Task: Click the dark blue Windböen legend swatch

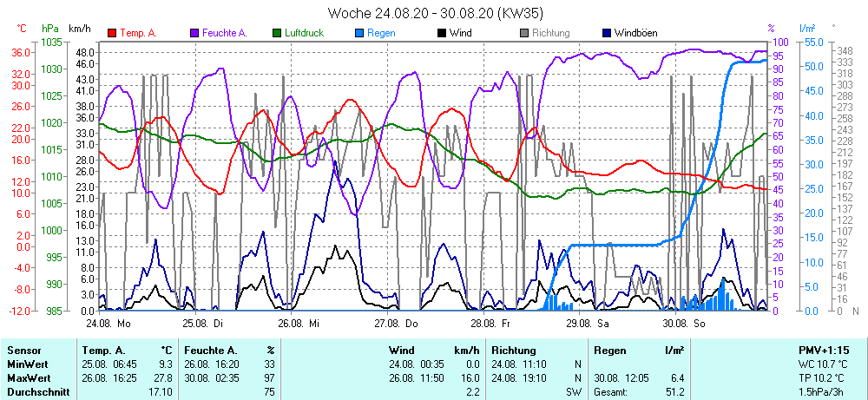Action: click(x=607, y=33)
